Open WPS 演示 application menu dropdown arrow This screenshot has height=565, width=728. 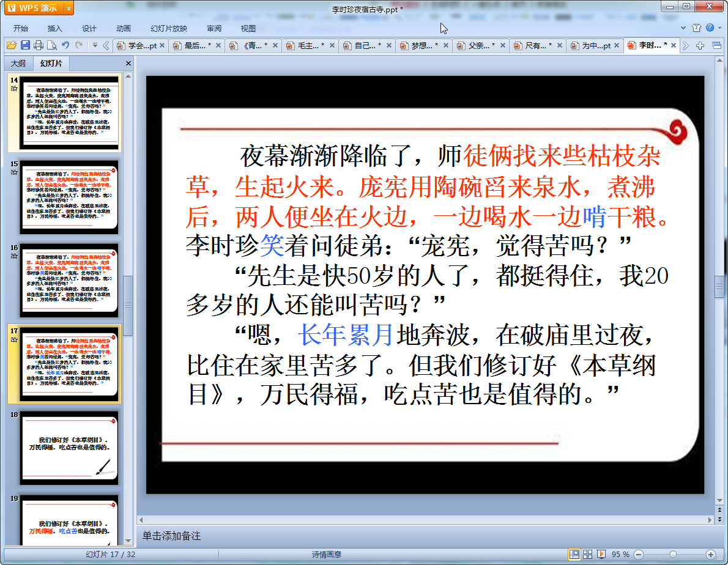pos(69,9)
